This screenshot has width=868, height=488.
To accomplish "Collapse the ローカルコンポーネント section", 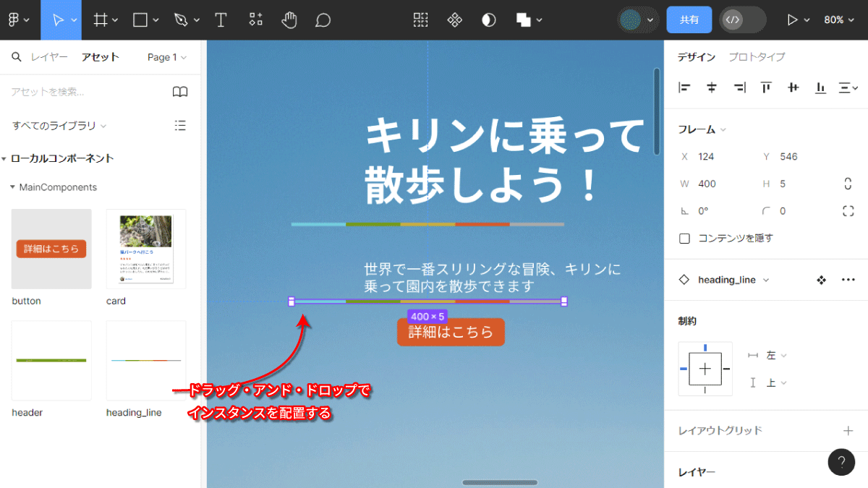I will pos(4,158).
